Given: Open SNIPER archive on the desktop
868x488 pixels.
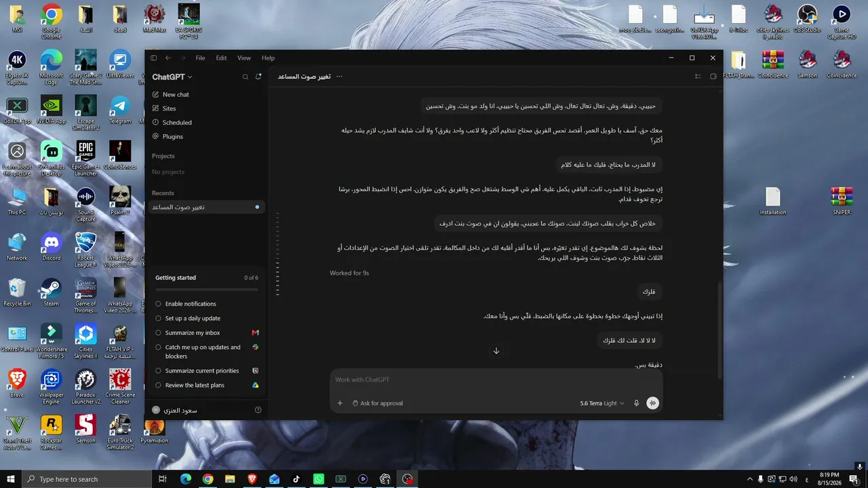Looking at the screenshot, I should click(x=842, y=201).
